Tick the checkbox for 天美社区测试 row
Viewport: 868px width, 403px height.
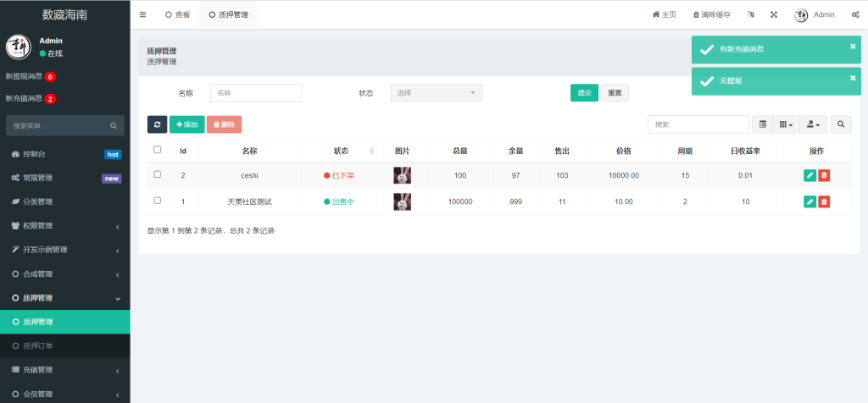pyautogui.click(x=157, y=201)
